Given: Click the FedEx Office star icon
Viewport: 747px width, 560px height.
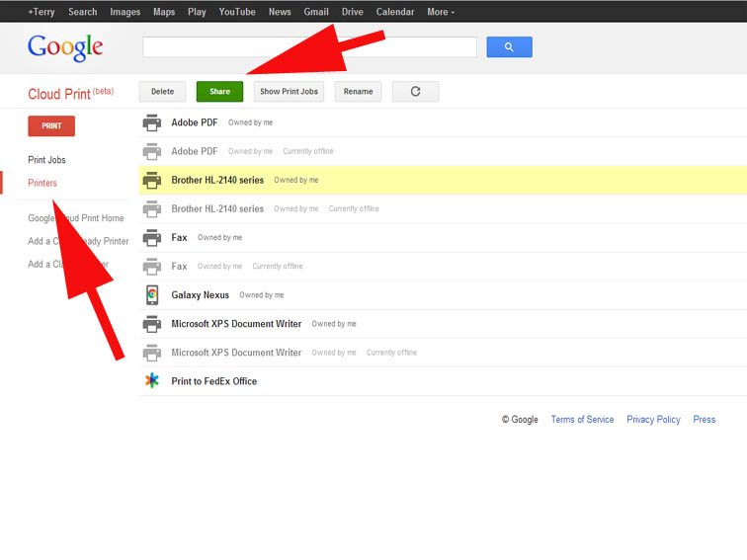Looking at the screenshot, I should [152, 380].
